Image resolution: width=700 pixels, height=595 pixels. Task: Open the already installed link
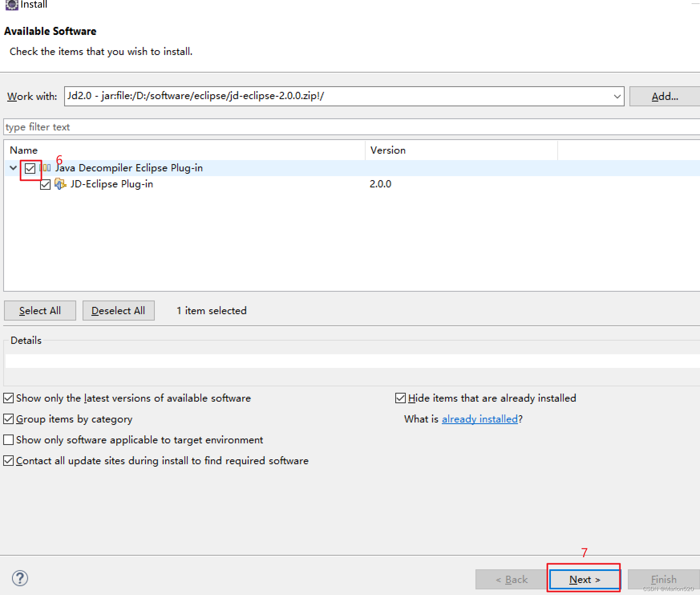point(480,419)
